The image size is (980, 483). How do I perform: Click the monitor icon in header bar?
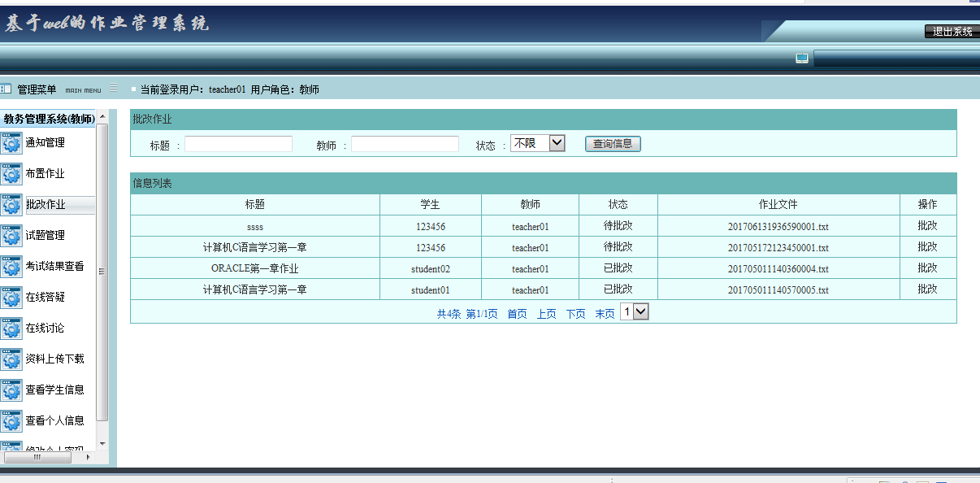802,59
